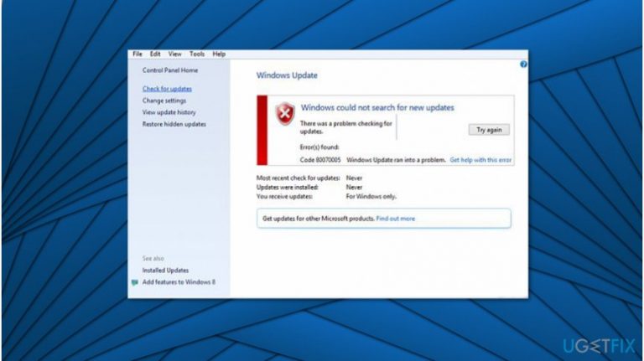Click 'Updates were installed:' label
The image size is (644, 361).
[287, 188]
